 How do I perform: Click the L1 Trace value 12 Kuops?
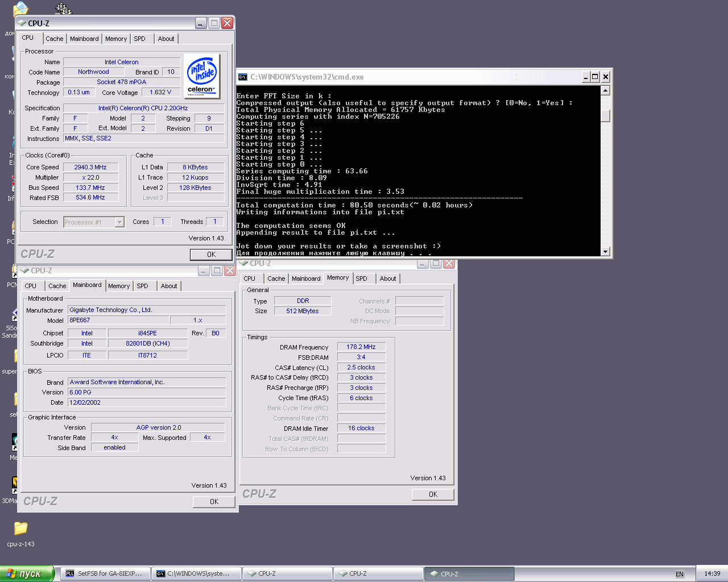click(x=195, y=177)
